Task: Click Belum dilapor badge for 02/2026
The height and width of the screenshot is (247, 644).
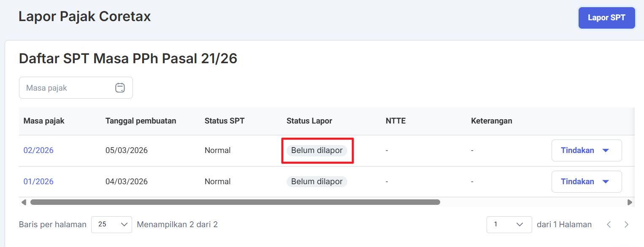Action: pos(317,150)
